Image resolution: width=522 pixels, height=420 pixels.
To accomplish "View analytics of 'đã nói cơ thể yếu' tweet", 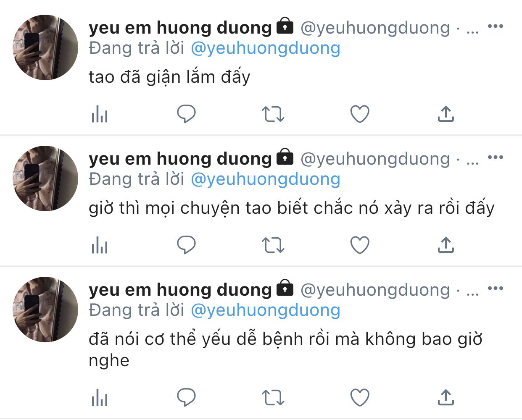I will tap(100, 397).
